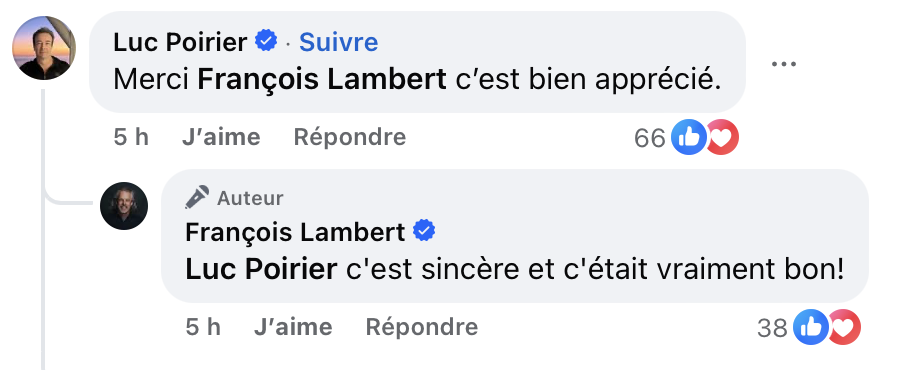Viewport: 904px width, 370px height.
Task: Reply to Luc Poirier's comment with Répondre
Action: (350, 137)
